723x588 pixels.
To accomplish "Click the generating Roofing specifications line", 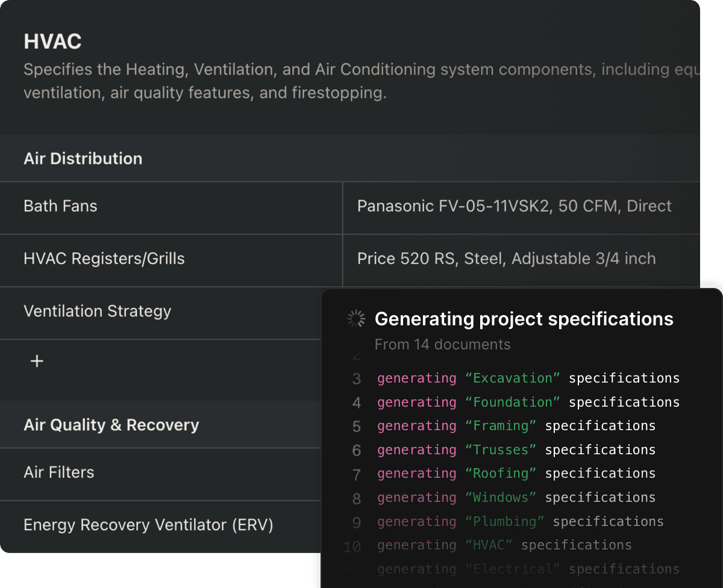I will [516, 474].
